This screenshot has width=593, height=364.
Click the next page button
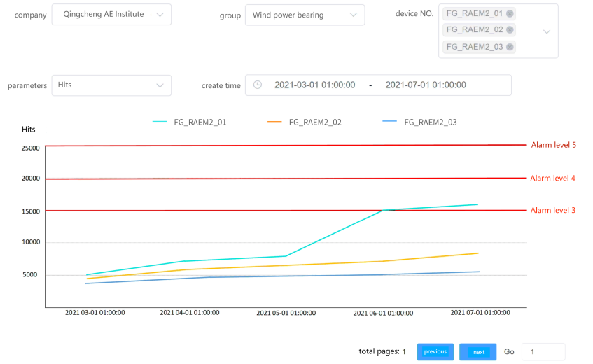(478, 352)
